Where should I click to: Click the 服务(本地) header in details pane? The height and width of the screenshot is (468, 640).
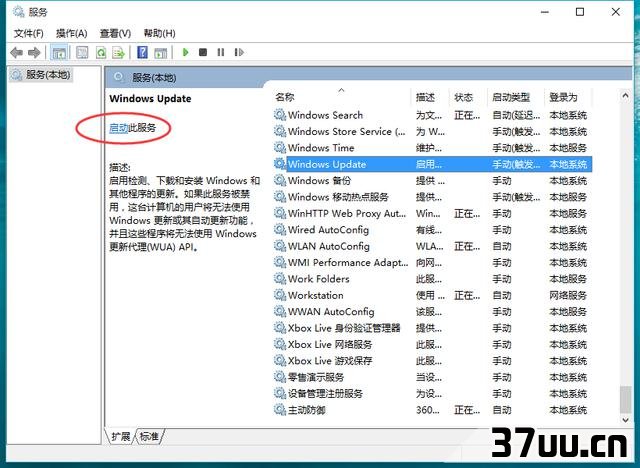[x=154, y=78]
